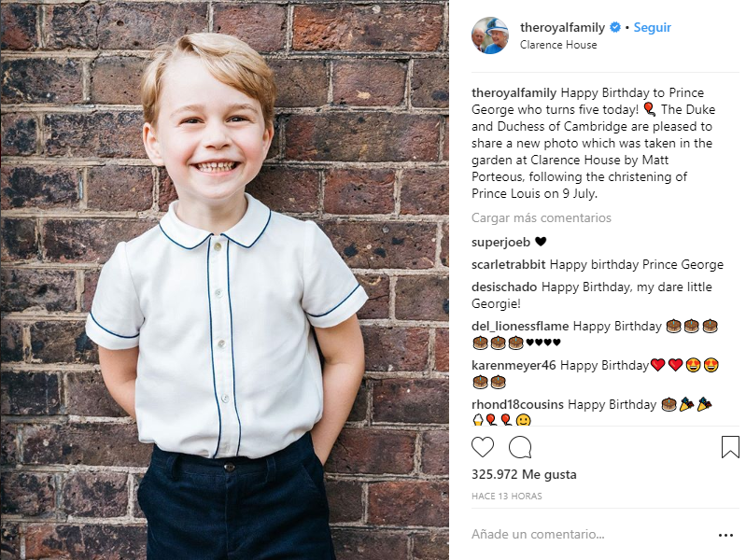Open comments via the speech bubble icon
The width and height of the screenshot is (746, 560).
tap(520, 447)
